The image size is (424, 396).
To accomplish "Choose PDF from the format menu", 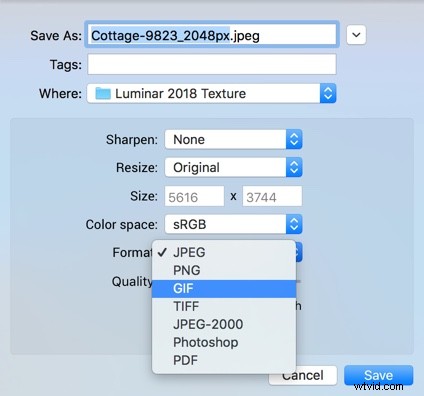I will (x=224, y=360).
